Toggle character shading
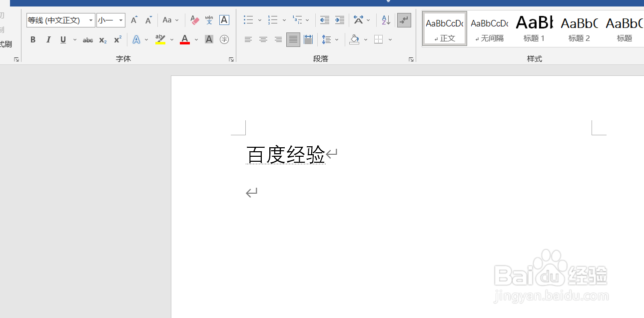The image size is (644, 318). pyautogui.click(x=209, y=39)
